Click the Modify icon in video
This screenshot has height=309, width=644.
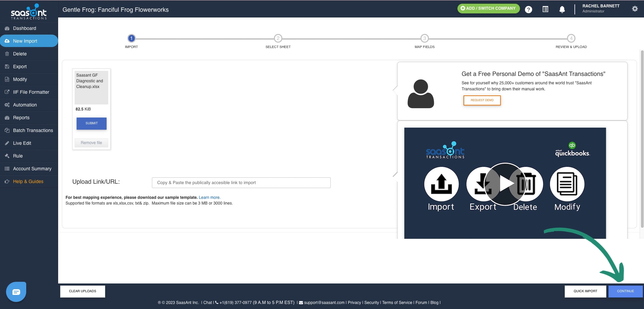pos(567,184)
